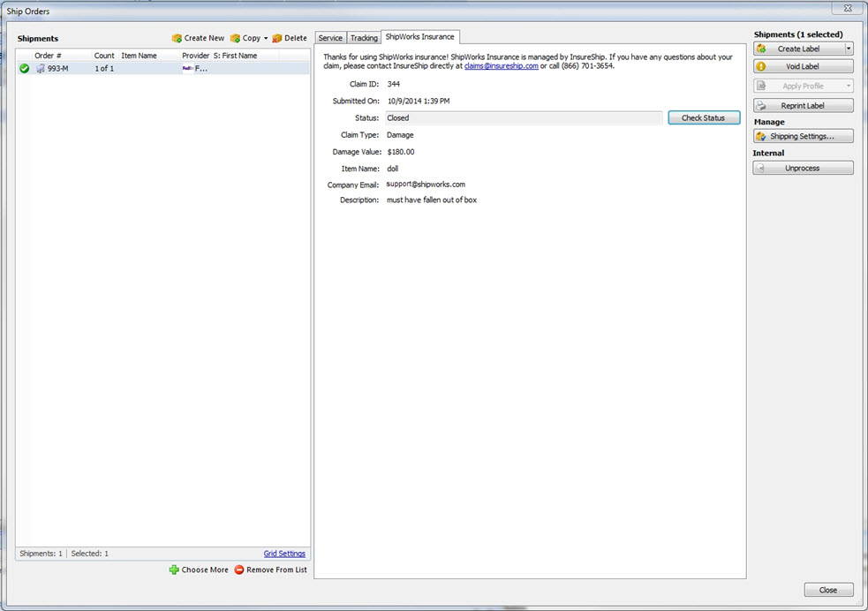Switch to the Tracking tab
Viewport: 868px width, 611px height.
[x=364, y=38]
